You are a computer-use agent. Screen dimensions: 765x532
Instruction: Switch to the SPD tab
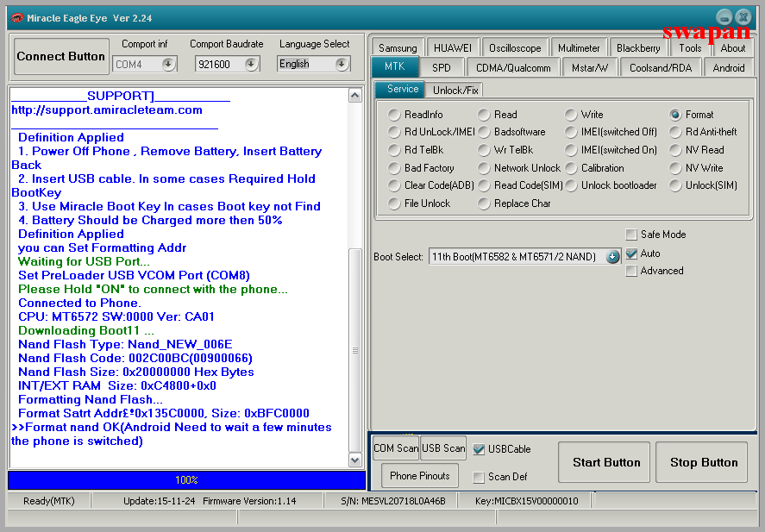pos(441,68)
